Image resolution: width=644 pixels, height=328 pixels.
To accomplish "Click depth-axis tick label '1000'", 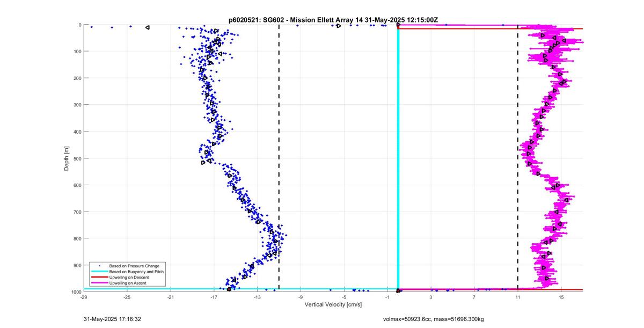I will 76,292.
